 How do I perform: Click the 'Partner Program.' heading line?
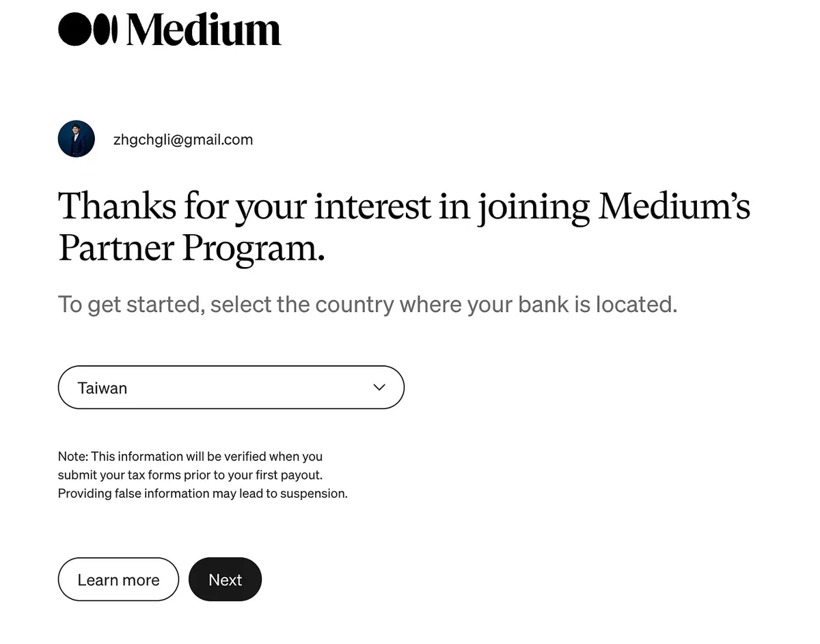(191, 247)
